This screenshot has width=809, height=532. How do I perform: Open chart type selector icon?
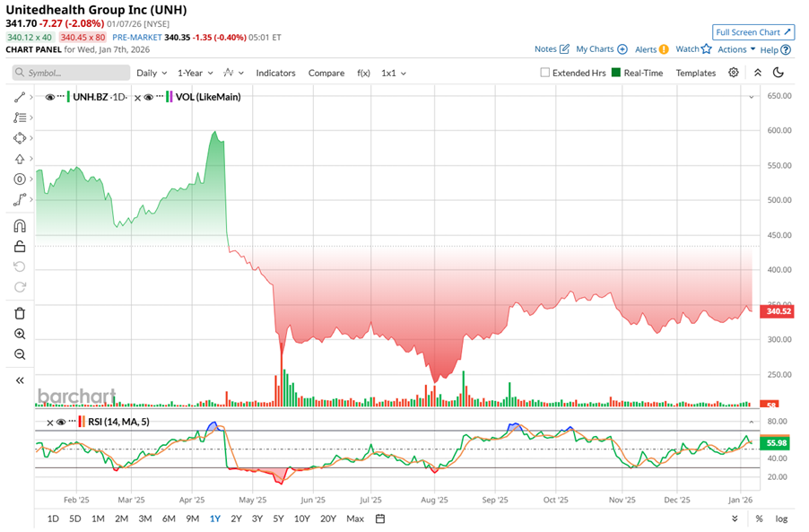pyautogui.click(x=233, y=73)
